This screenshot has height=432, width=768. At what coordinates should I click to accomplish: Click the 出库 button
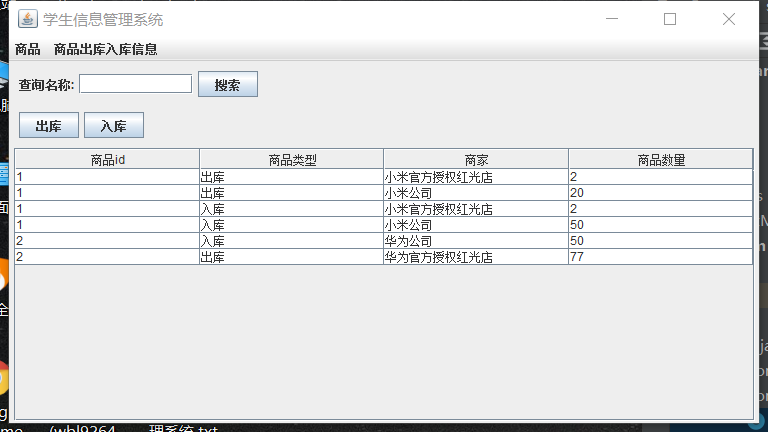49,125
